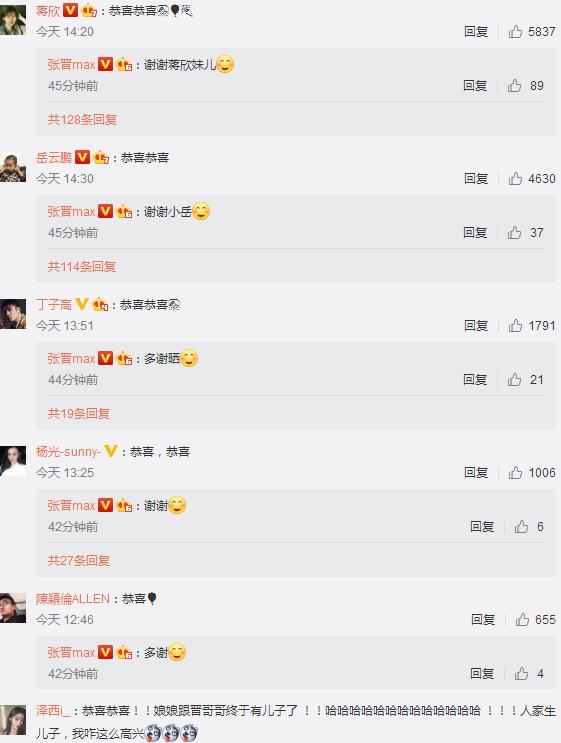Reply to 岳云鹏's comment
This screenshot has height=743, width=561.
476,178
